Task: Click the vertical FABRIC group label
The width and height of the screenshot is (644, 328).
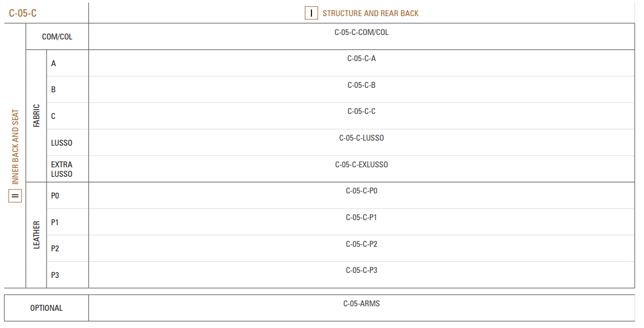Action: click(x=37, y=116)
